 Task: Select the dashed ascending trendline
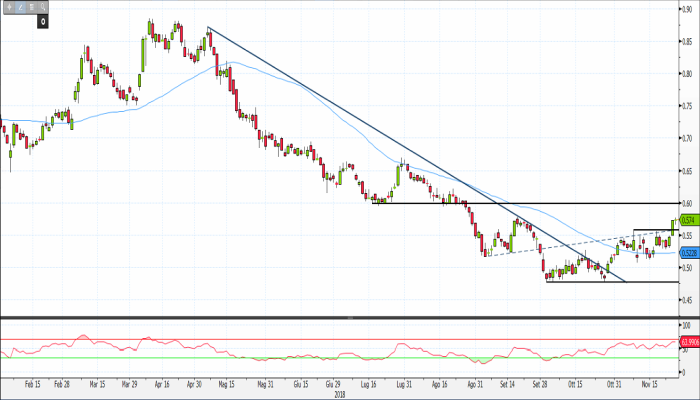tap(560, 244)
